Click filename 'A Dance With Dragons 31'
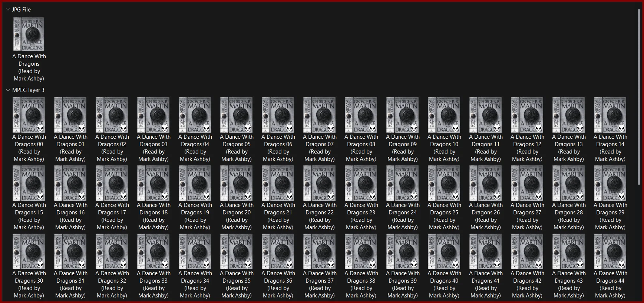The image size is (644, 303). (70, 284)
